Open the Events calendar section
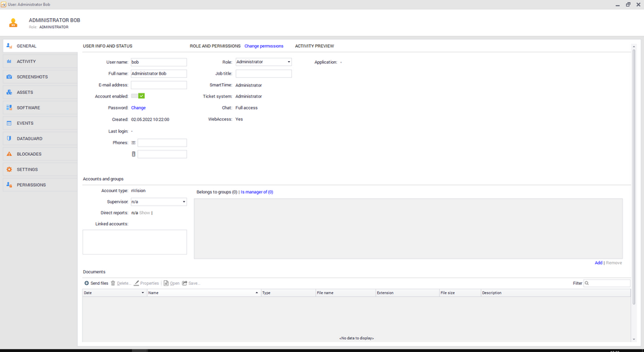Screen dimensions: 644x352 [x=25, y=123]
